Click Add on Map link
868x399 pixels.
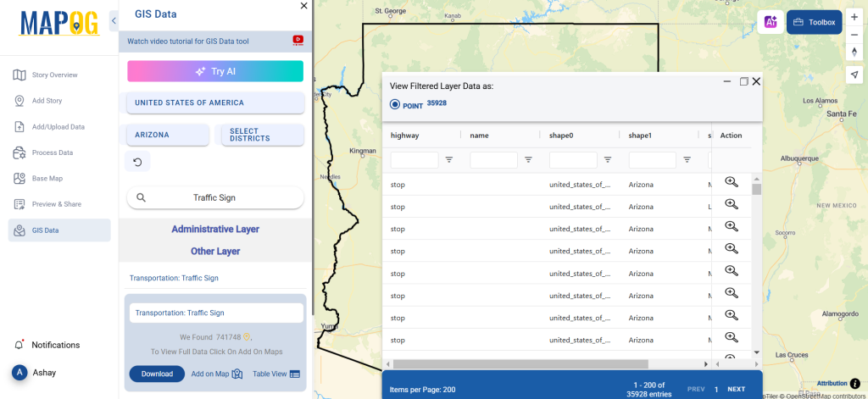pos(210,374)
